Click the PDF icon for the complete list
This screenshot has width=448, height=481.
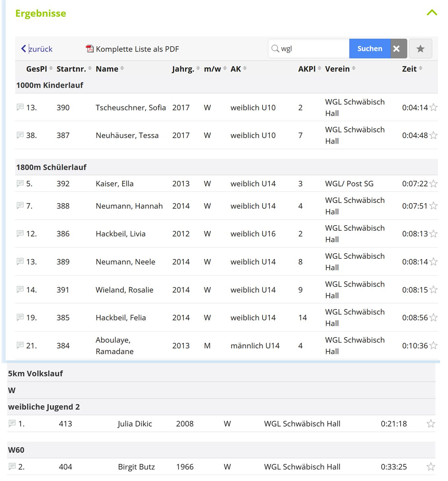[89, 49]
